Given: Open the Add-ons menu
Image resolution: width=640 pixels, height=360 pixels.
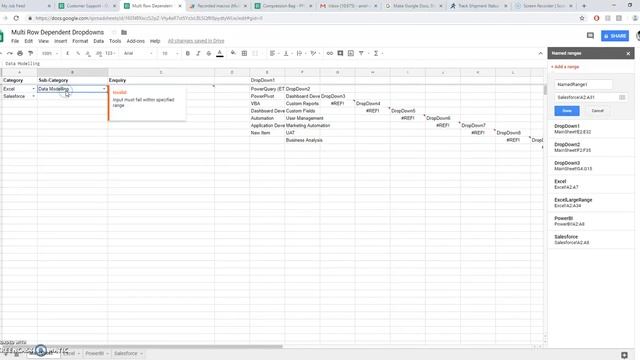Looking at the screenshot, I should (x=136, y=41).
